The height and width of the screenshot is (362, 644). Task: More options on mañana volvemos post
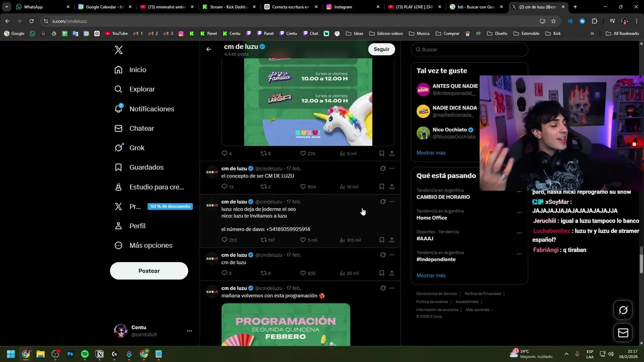pos(392,288)
